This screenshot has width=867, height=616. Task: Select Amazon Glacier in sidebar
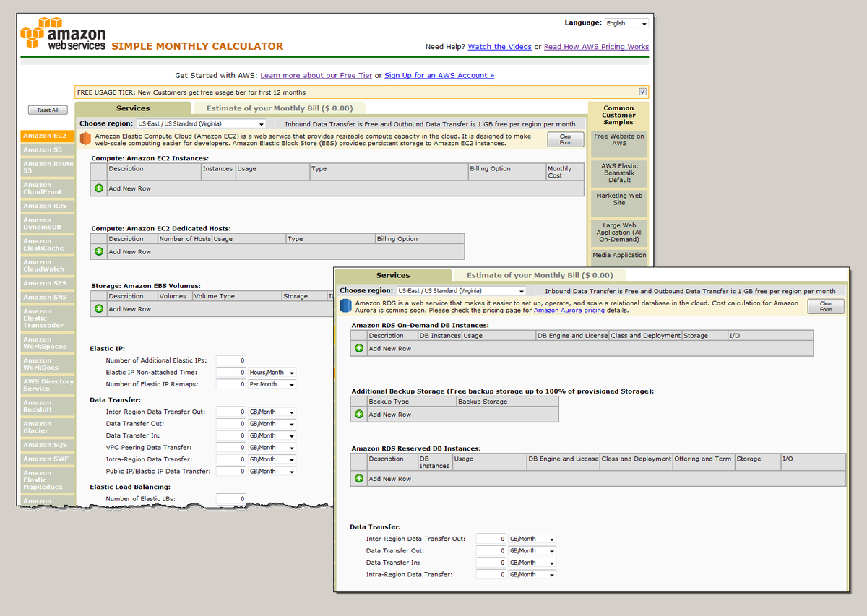click(x=48, y=427)
